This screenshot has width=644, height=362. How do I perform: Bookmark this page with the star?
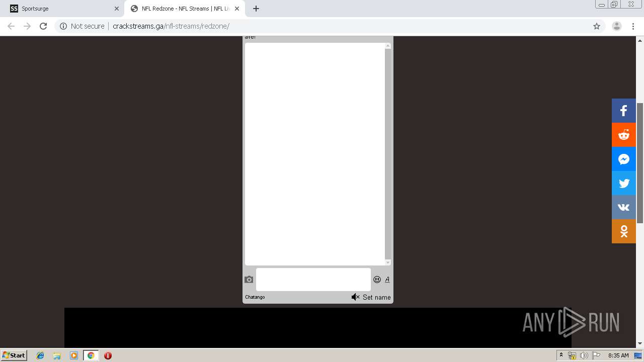tap(597, 26)
